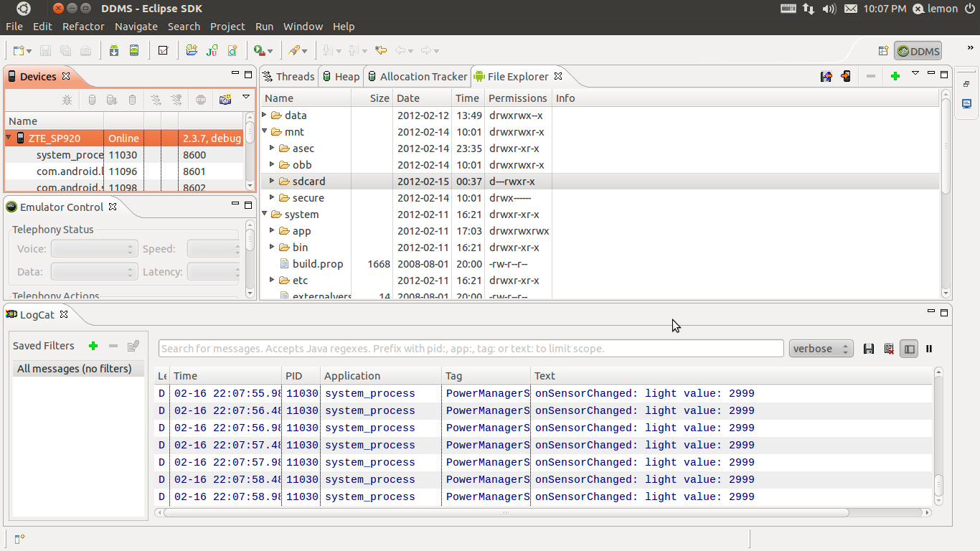
Task: Click the Devices list vertical scrollbar
Action: tap(250, 132)
